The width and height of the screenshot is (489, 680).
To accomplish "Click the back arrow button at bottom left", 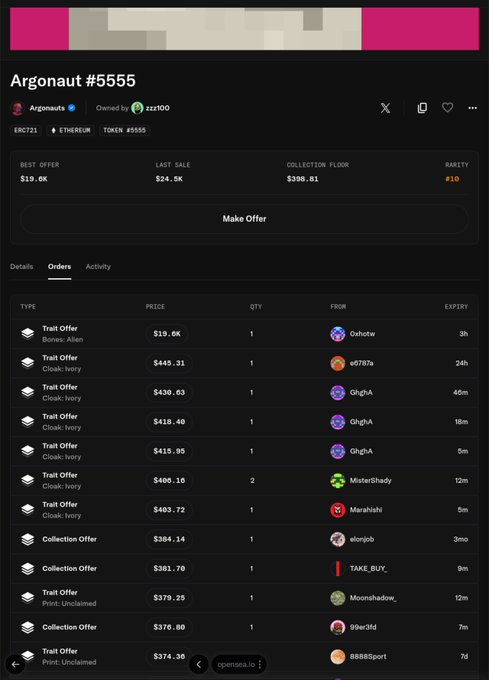I will coord(16,664).
